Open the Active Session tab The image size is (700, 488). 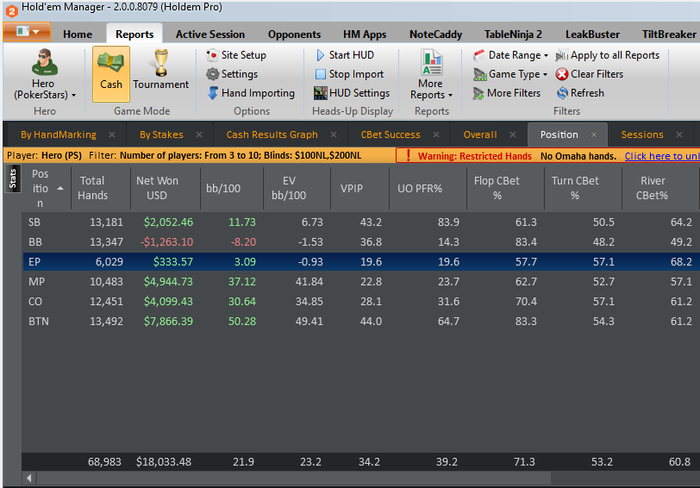(210, 34)
